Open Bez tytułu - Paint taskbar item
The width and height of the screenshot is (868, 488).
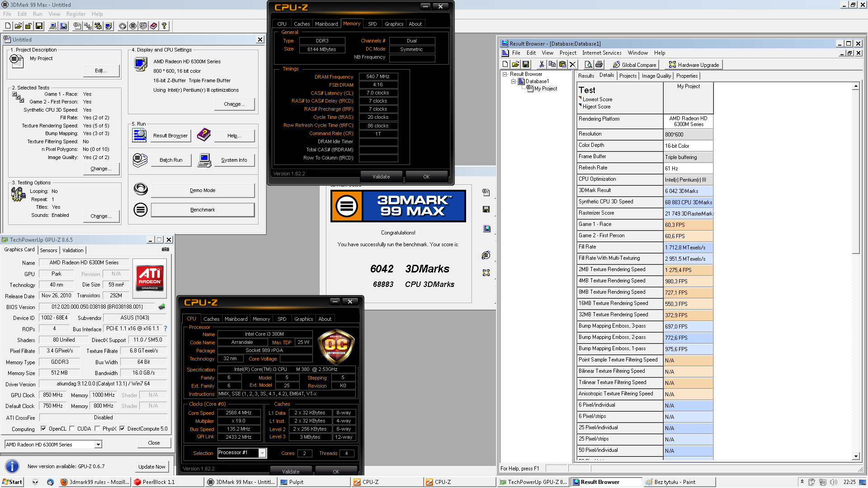click(679, 482)
